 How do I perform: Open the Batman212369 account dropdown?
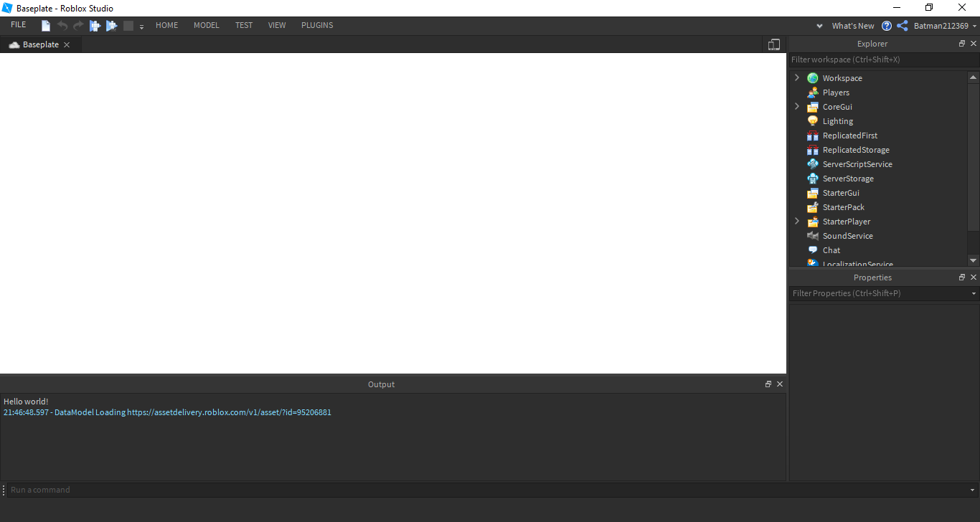click(945, 26)
